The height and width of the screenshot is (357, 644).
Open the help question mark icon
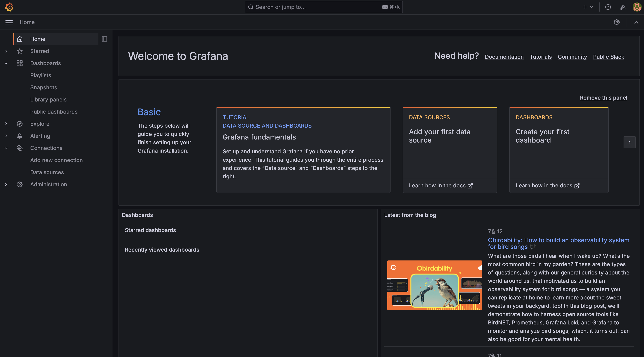click(608, 7)
